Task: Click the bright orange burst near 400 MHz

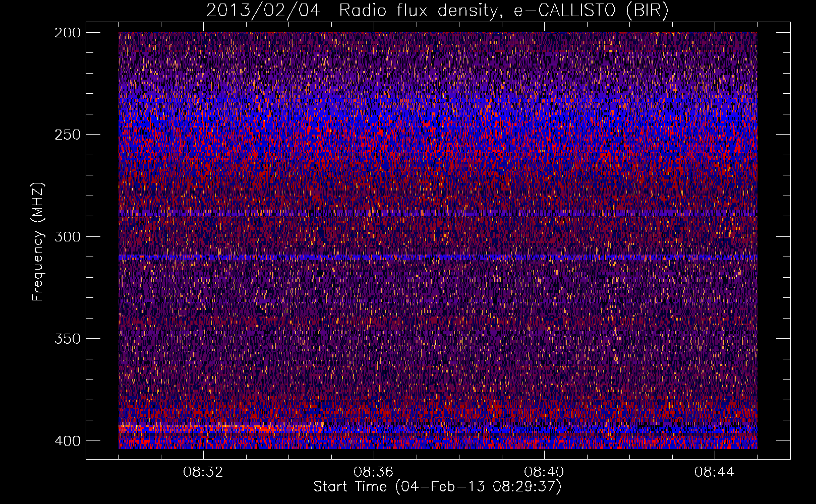Action: (x=222, y=428)
